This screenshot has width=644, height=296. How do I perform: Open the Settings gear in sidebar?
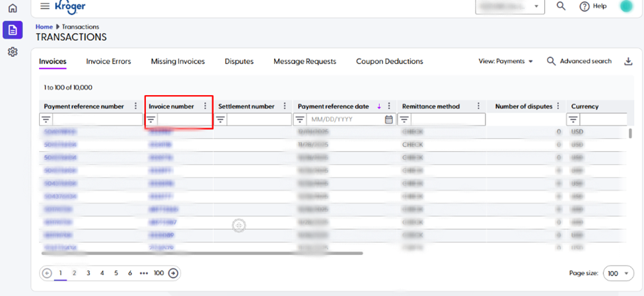coord(12,52)
